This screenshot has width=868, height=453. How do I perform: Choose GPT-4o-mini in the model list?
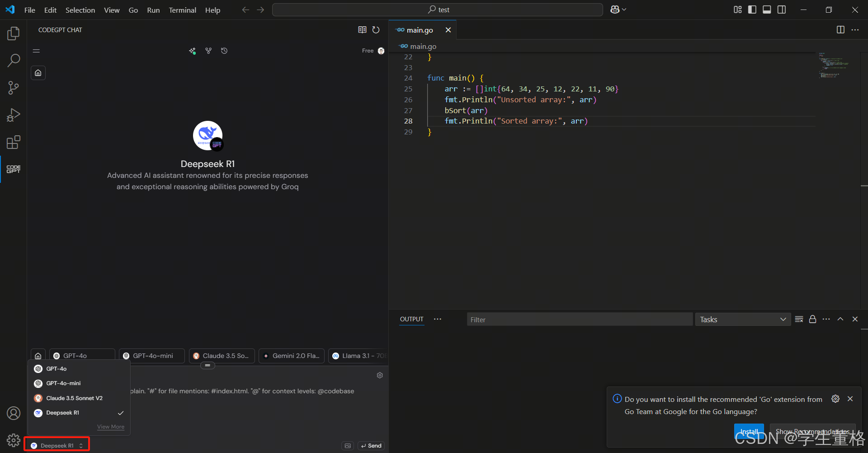click(x=79, y=383)
